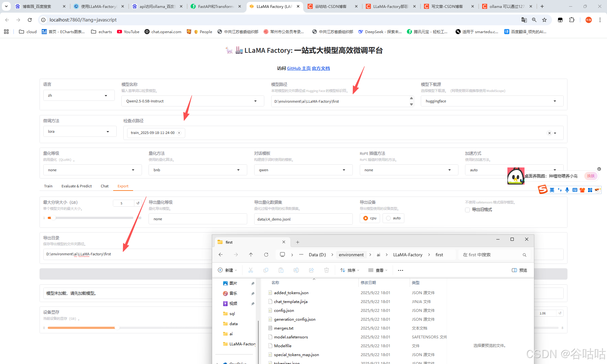Remove the train_2025-09-18-11-24-00 checkpoint tag

(x=179, y=133)
